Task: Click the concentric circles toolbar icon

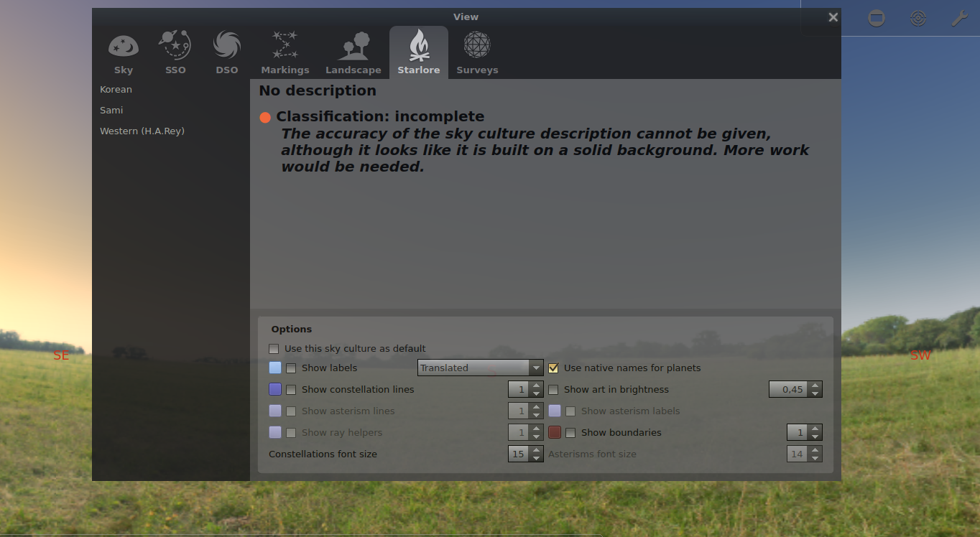Action: pyautogui.click(x=918, y=19)
